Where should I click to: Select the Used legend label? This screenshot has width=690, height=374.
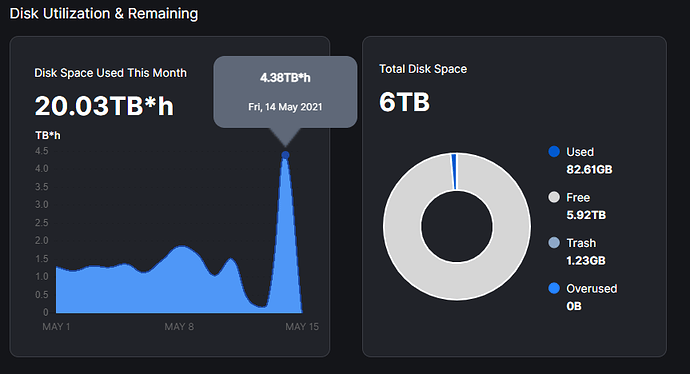pyautogui.click(x=580, y=152)
